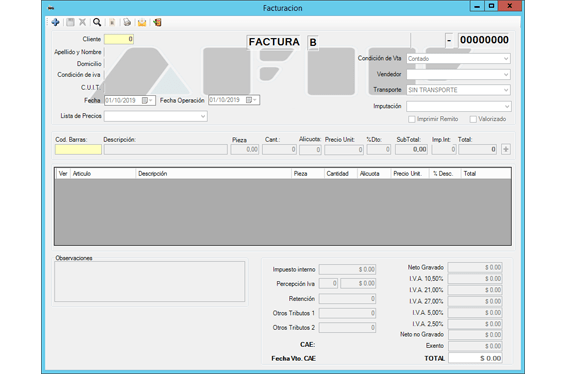This screenshot has height=375, width=563.
Task: Click the envelope email icon
Action: coord(142,22)
